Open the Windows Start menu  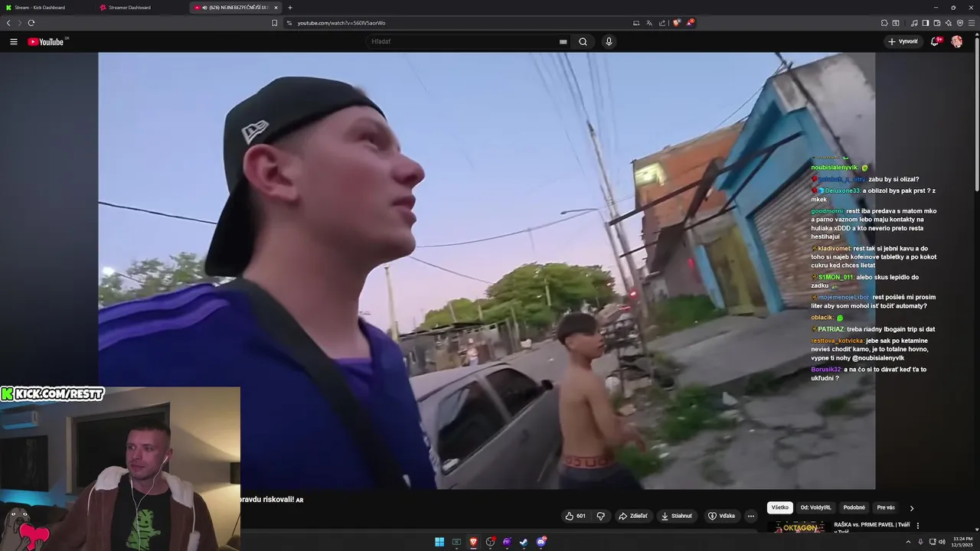[x=439, y=542]
